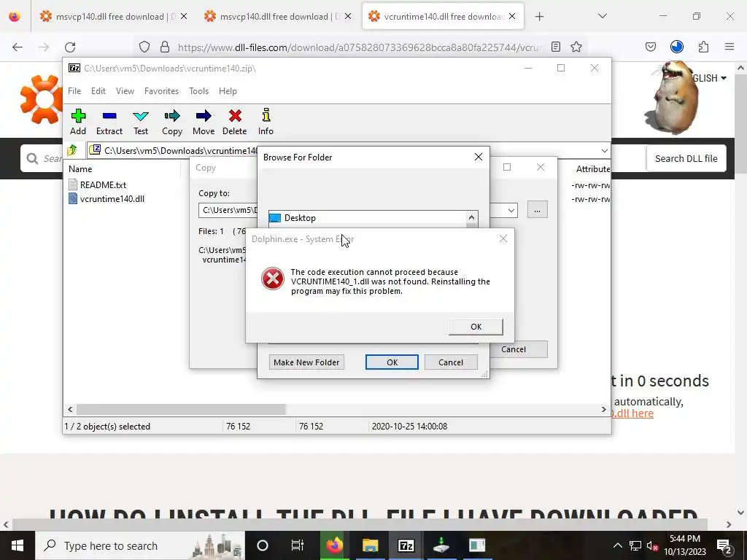This screenshot has width=747, height=560.
Task: Select README.txt in the file list
Action: pyautogui.click(x=103, y=184)
